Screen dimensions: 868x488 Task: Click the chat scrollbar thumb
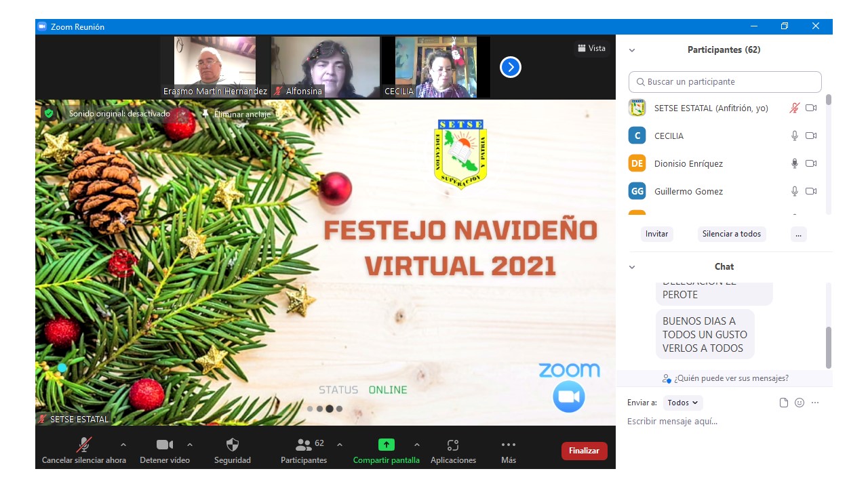click(x=828, y=347)
